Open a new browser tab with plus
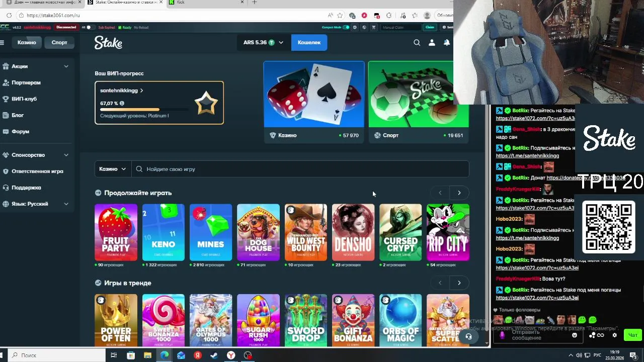Image resolution: width=644 pixels, height=362 pixels. click(254, 3)
